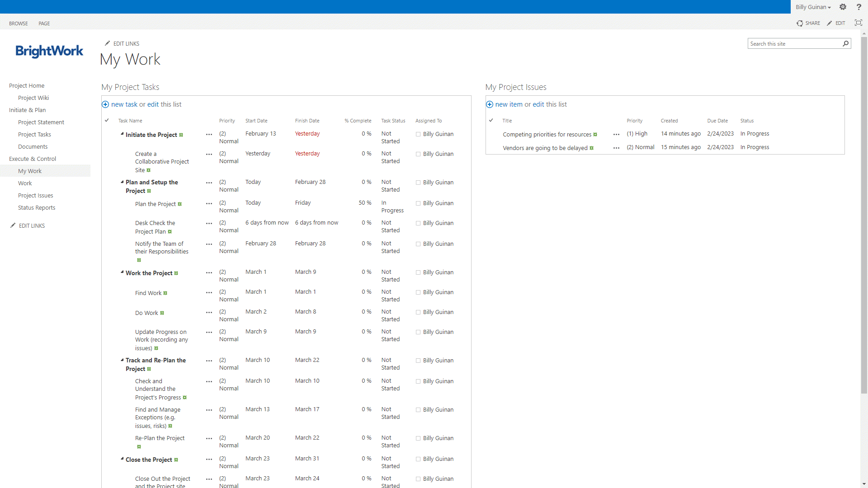Image resolution: width=868 pixels, height=488 pixels.
Task: Open the Billy Guinan user dropdown
Action: (813, 7)
